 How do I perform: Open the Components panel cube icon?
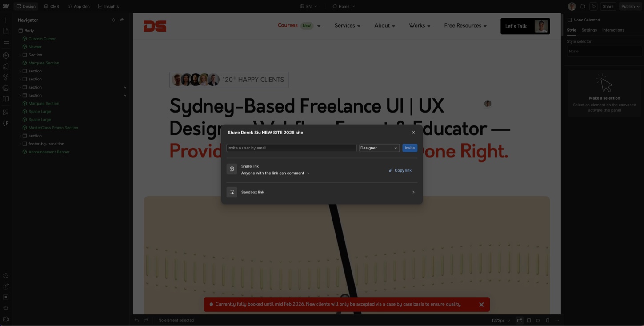6,56
